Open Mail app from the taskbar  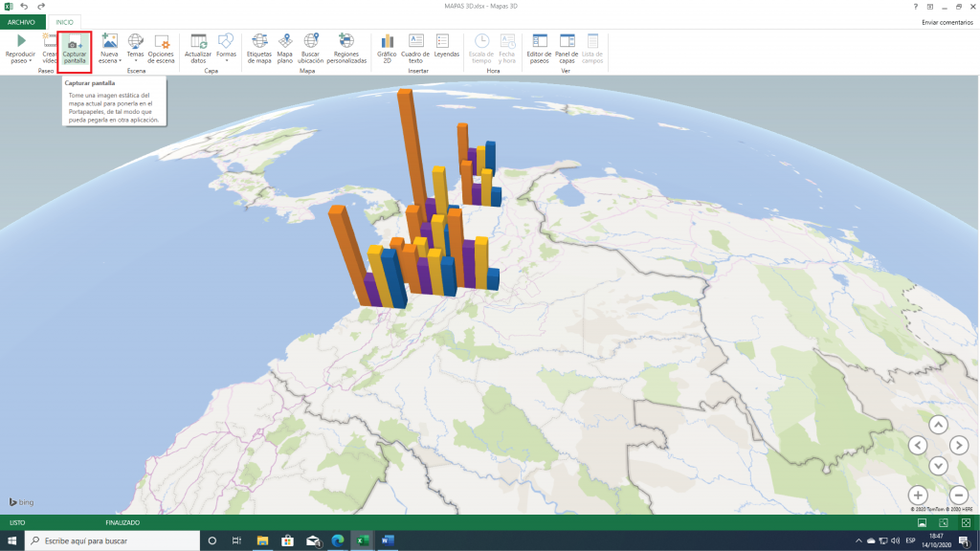coord(313,541)
